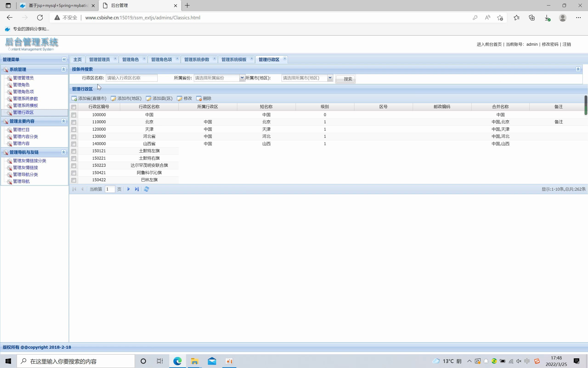Close the 管理角色项 tab

pos(177,58)
